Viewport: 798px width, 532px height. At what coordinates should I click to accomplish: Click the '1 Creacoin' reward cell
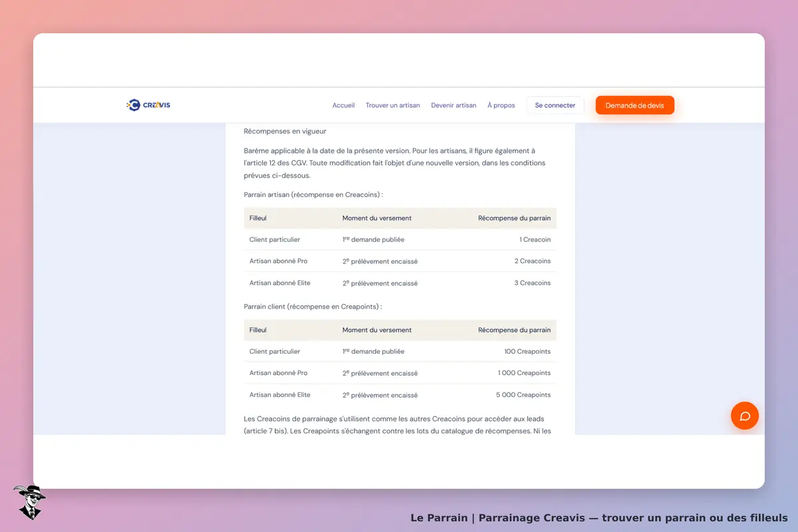coord(535,239)
